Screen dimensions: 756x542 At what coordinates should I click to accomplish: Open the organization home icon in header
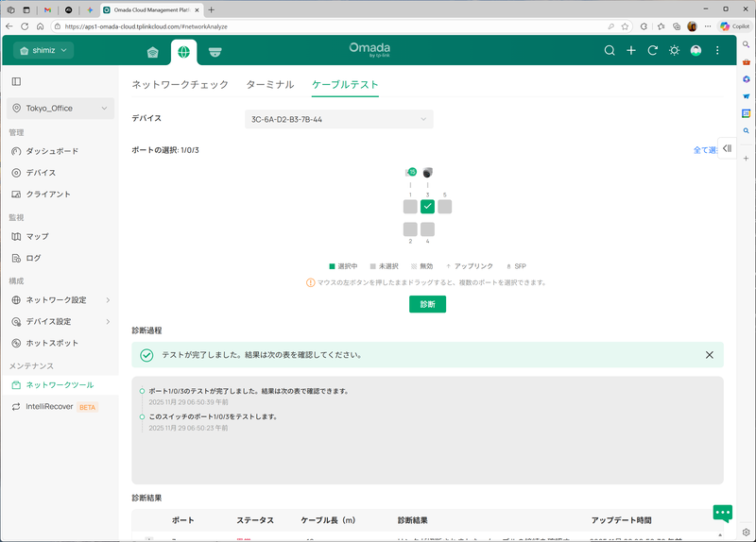[x=153, y=52]
